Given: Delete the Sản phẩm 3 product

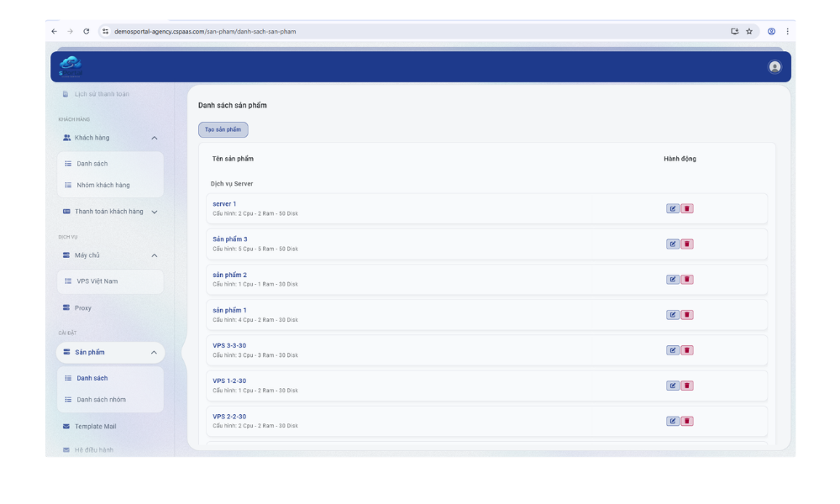Looking at the screenshot, I should [x=687, y=244].
